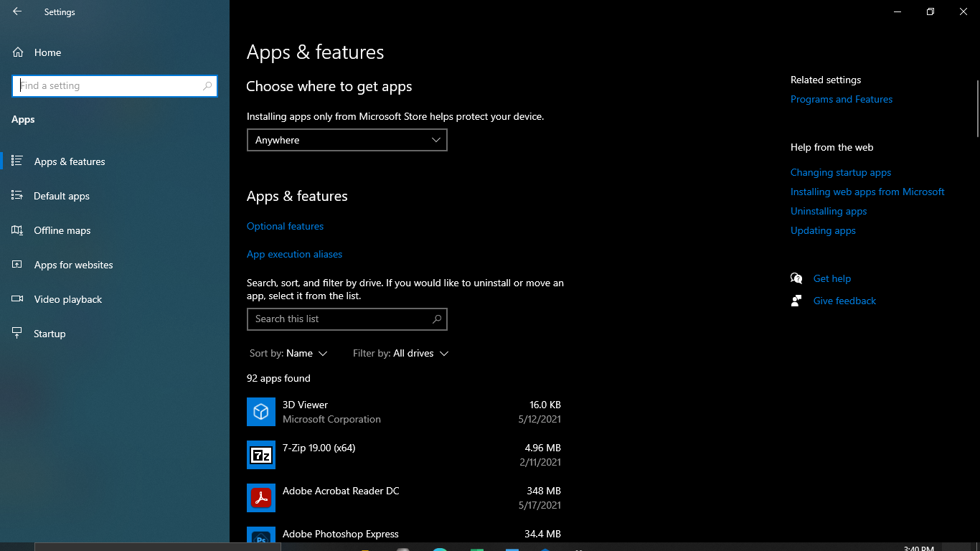Click the magnifier icon in Find a setting
The height and width of the screenshot is (551, 980).
(207, 86)
